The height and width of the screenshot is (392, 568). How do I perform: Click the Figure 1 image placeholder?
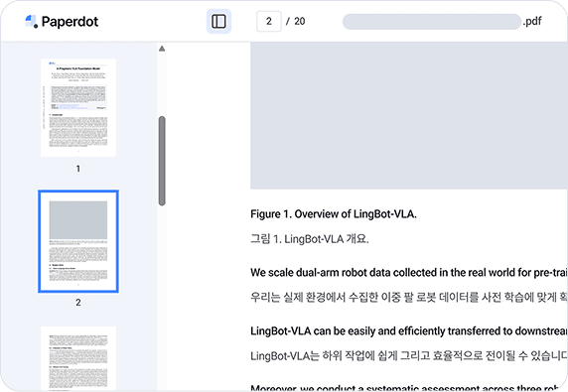tap(409, 115)
